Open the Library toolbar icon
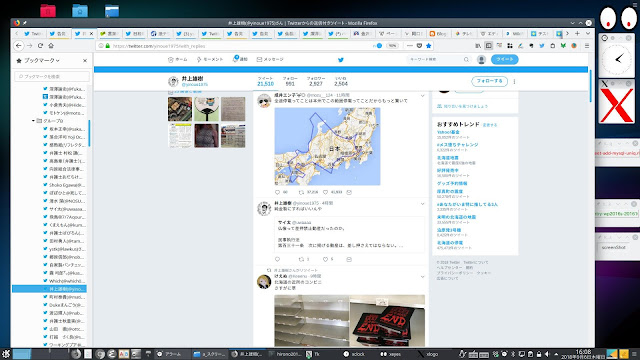Image resolution: width=640 pixels, height=360 pixels. 478,46
